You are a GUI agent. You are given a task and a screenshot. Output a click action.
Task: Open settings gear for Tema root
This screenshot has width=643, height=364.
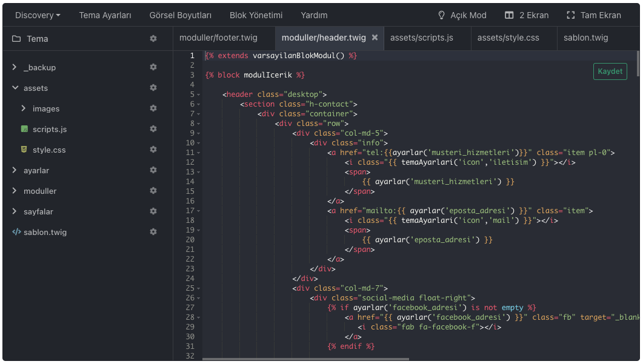click(x=153, y=39)
